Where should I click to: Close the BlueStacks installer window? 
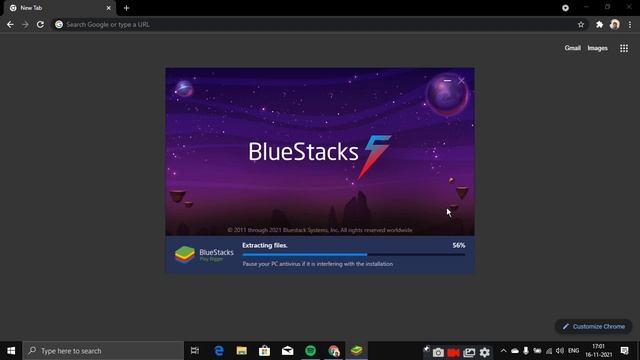pos(461,81)
